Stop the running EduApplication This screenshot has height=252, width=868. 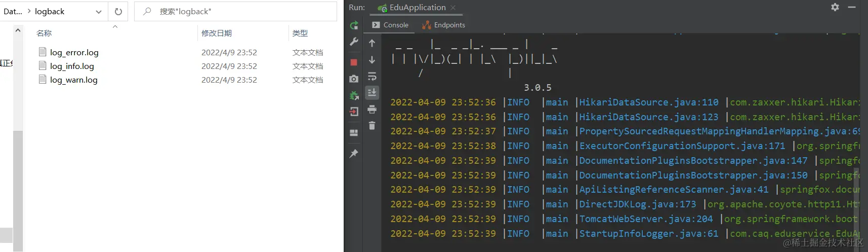[x=354, y=62]
